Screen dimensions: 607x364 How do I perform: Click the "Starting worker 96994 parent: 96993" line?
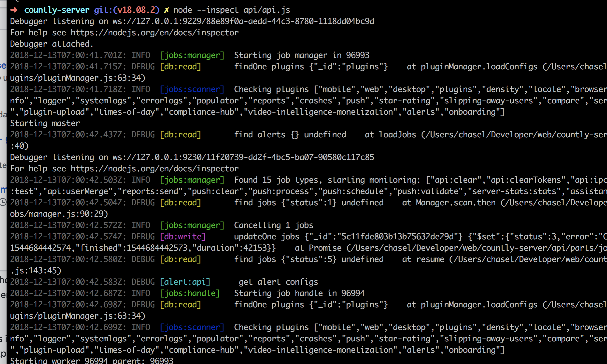coord(92,361)
